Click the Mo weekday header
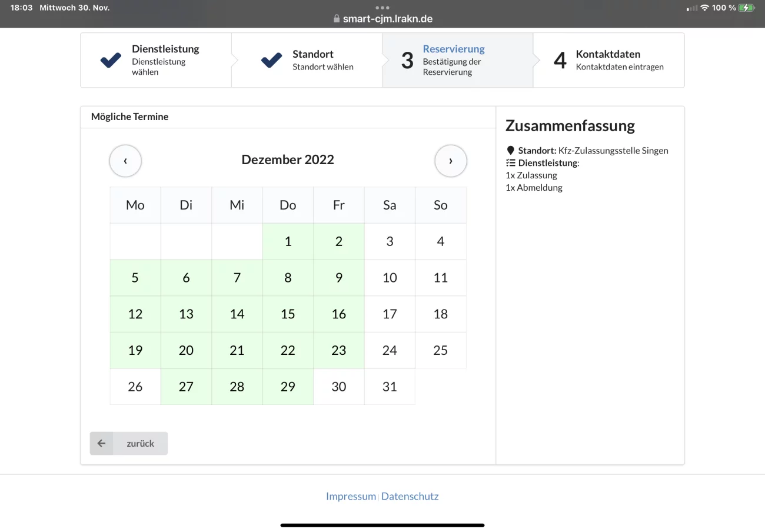This screenshot has width=765, height=532. 135,205
